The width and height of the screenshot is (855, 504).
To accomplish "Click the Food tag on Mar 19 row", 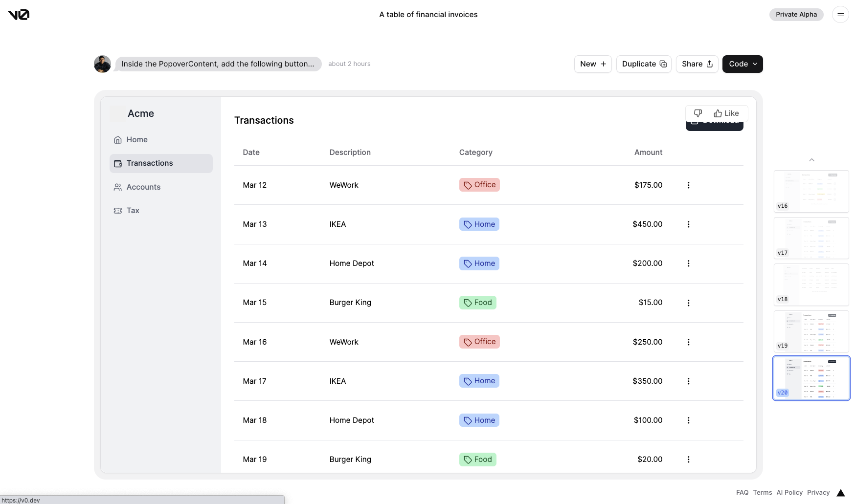I will click(x=478, y=460).
